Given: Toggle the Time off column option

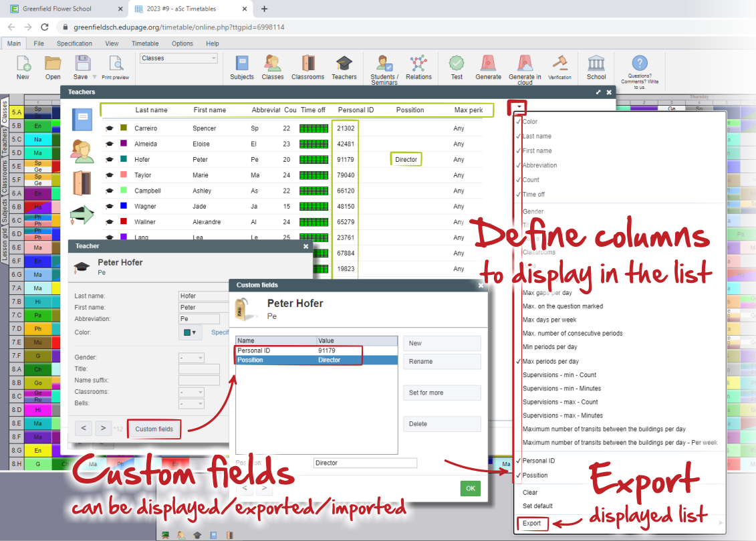Looking at the screenshot, I should [x=533, y=195].
